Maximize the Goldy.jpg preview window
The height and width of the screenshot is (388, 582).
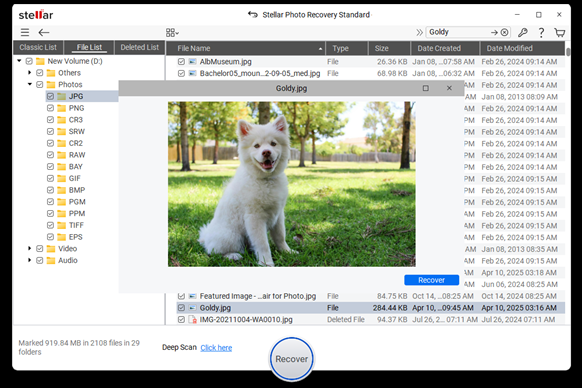pyautogui.click(x=426, y=88)
